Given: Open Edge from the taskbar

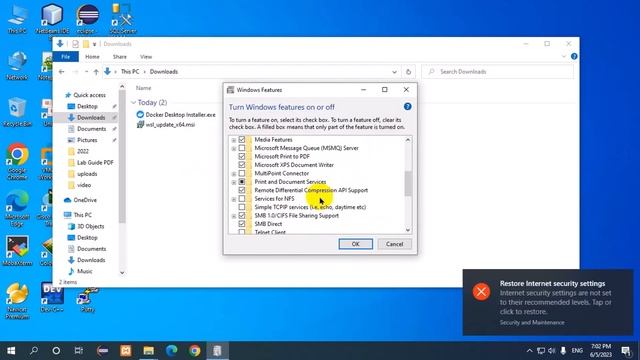Looking at the screenshot, I should point(171,351).
